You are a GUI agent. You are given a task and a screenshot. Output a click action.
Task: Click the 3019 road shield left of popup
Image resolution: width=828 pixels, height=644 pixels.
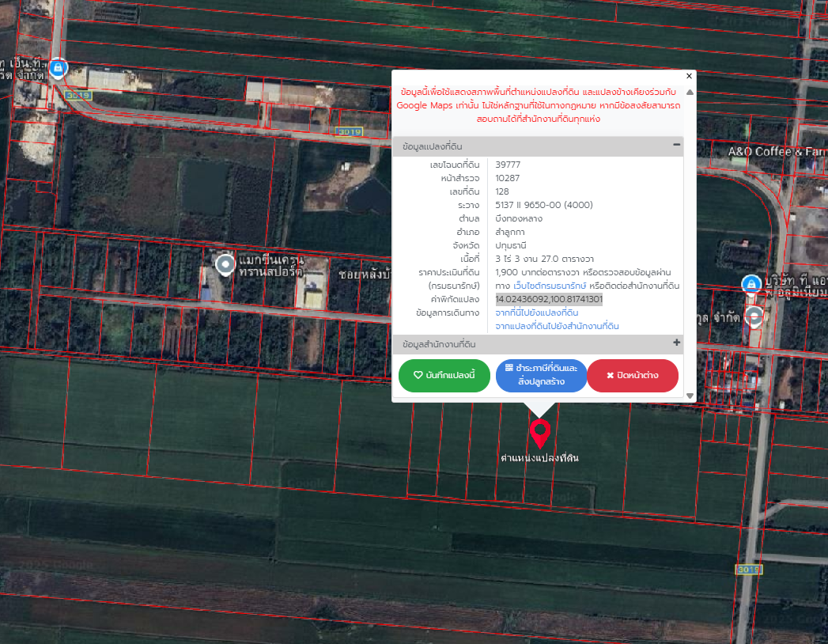point(349,131)
